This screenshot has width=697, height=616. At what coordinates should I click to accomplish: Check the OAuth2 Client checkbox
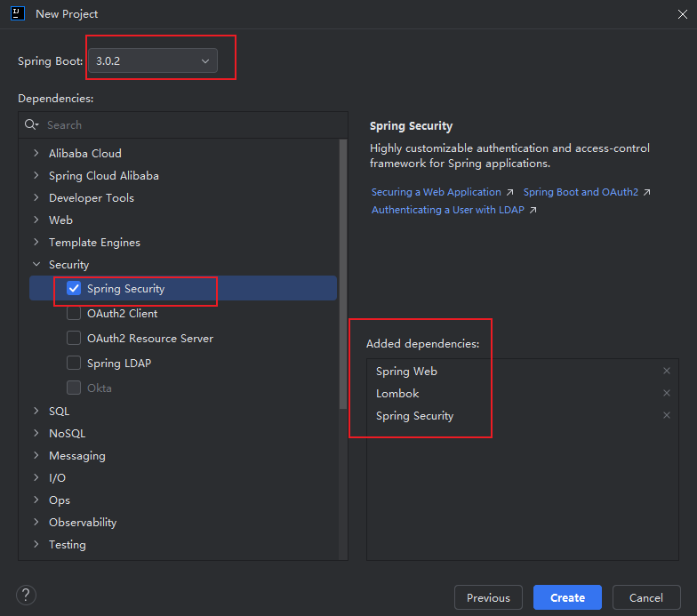[74, 313]
